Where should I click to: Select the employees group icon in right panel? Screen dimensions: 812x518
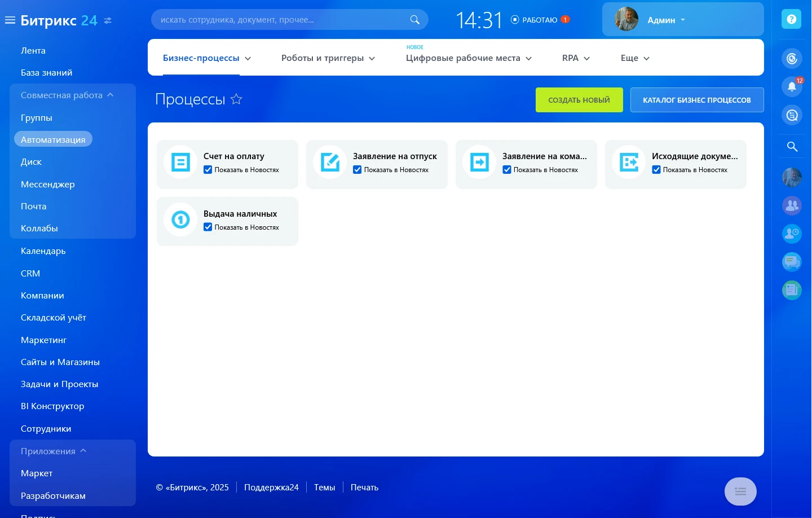point(792,205)
